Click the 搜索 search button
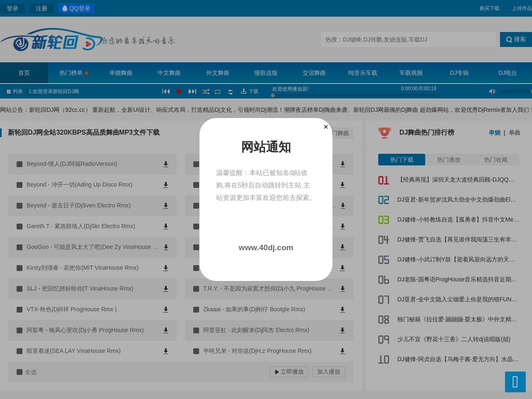 [x=516, y=39]
